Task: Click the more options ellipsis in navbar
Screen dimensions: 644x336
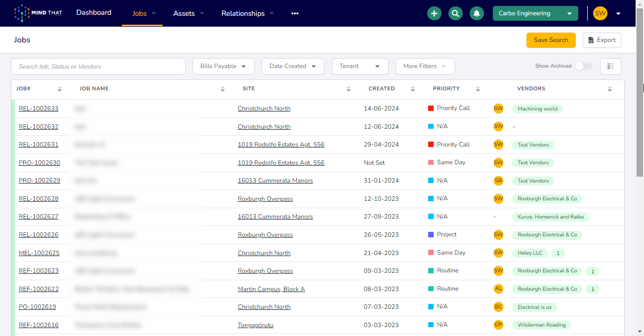Action: coord(295,13)
